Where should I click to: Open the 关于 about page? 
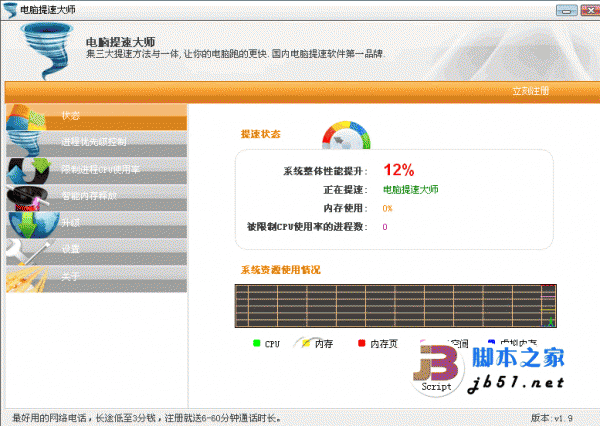click(x=96, y=278)
